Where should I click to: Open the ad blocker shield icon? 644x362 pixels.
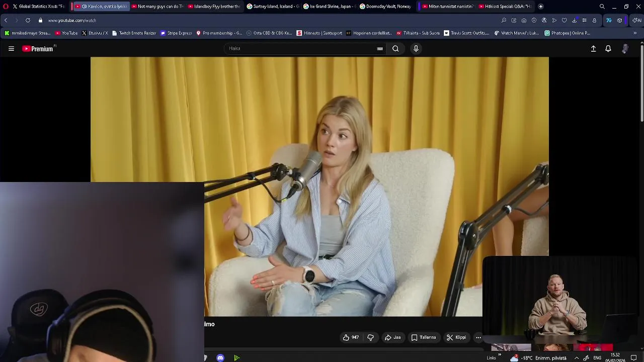534,21
